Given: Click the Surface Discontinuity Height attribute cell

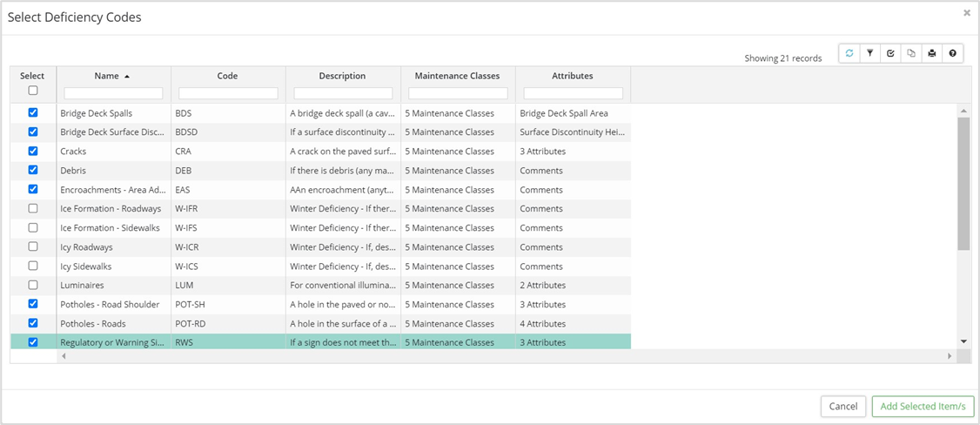Looking at the screenshot, I should point(574,132).
